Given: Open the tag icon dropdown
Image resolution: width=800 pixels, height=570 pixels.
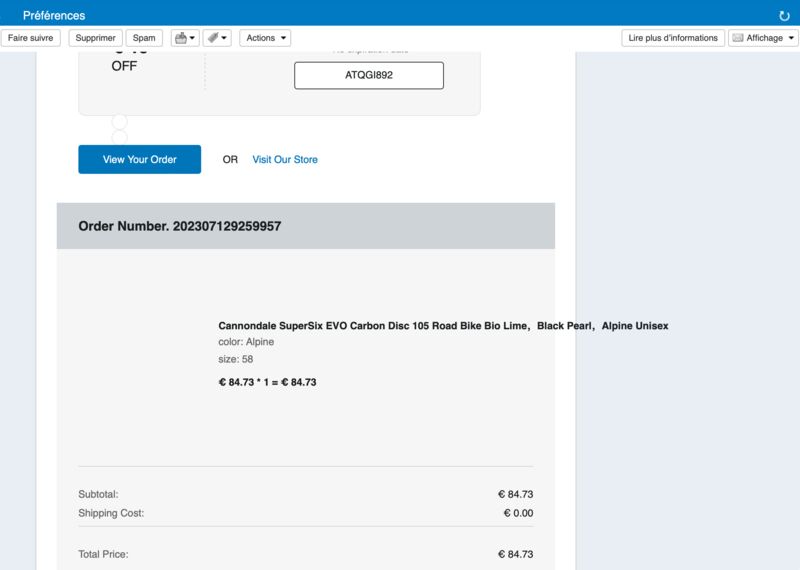Looking at the screenshot, I should click(217, 38).
